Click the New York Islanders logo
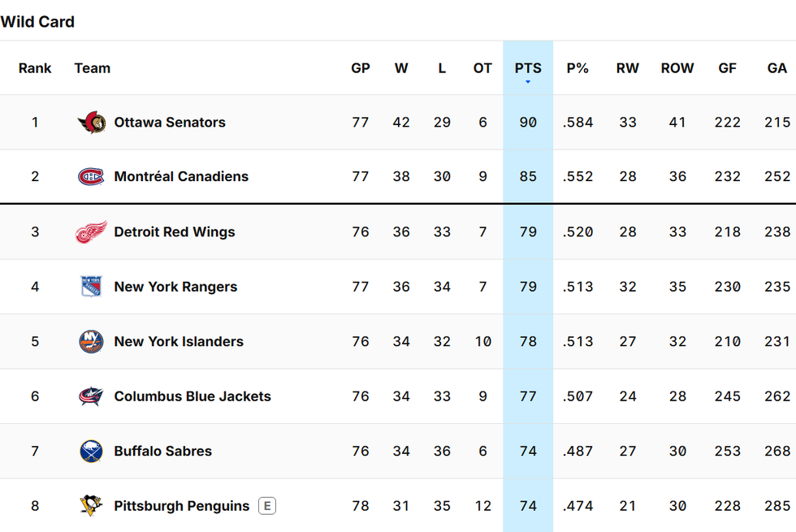Screen dimensions: 796x532 92,341
